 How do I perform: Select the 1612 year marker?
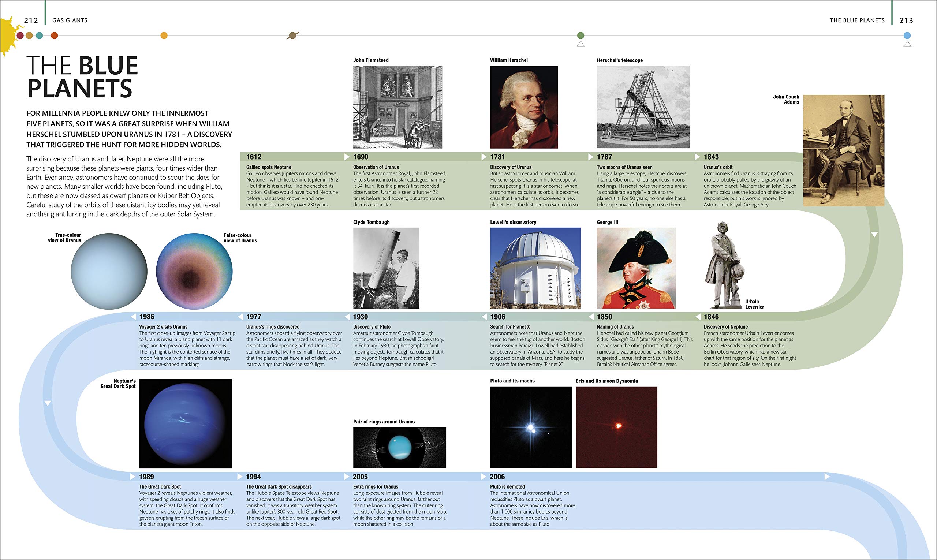pos(254,157)
